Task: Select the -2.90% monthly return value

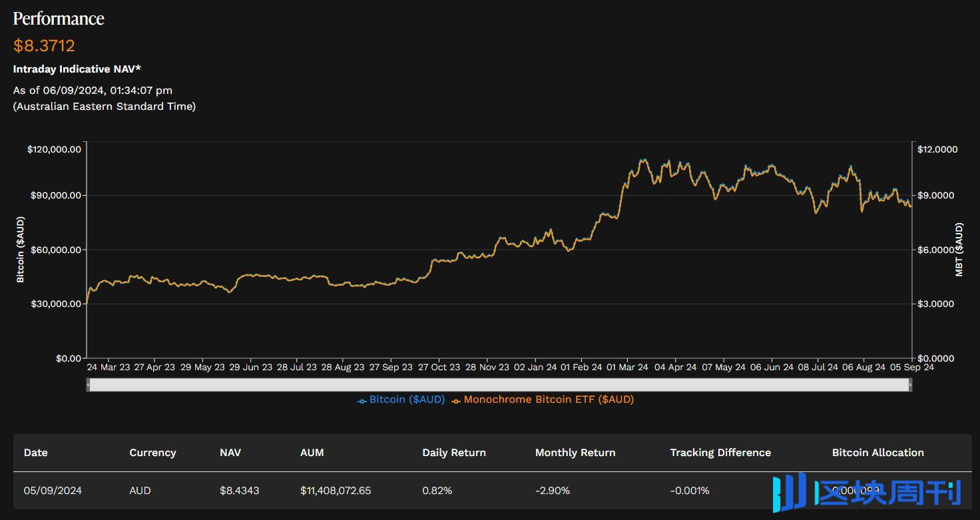Action: (553, 491)
